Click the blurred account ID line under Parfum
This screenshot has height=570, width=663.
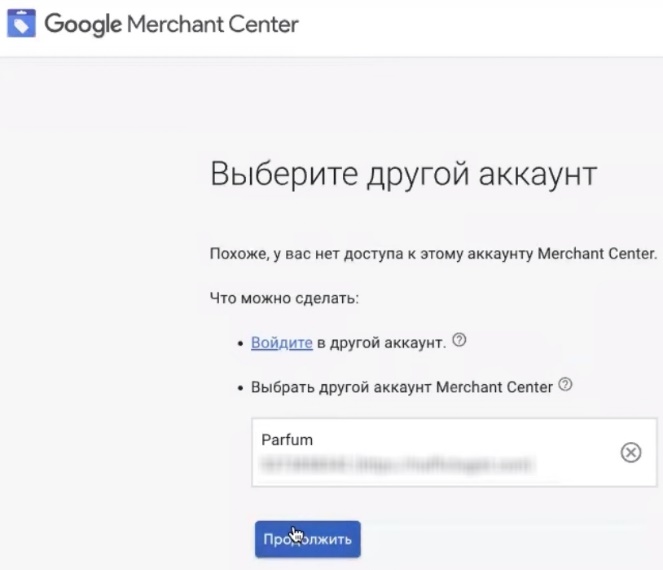[x=393, y=464]
